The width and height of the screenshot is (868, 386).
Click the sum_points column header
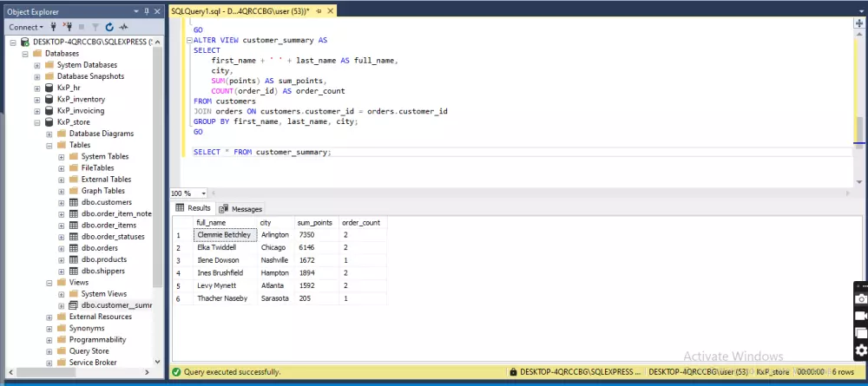coord(317,222)
